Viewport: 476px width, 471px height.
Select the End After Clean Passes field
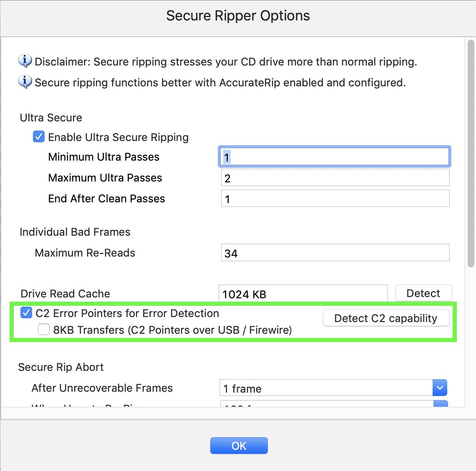[x=335, y=199]
